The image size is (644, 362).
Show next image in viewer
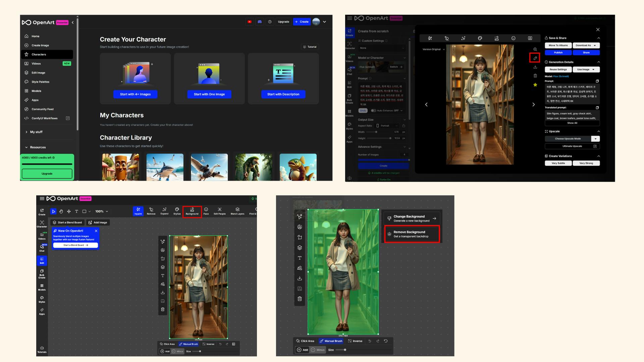click(533, 105)
